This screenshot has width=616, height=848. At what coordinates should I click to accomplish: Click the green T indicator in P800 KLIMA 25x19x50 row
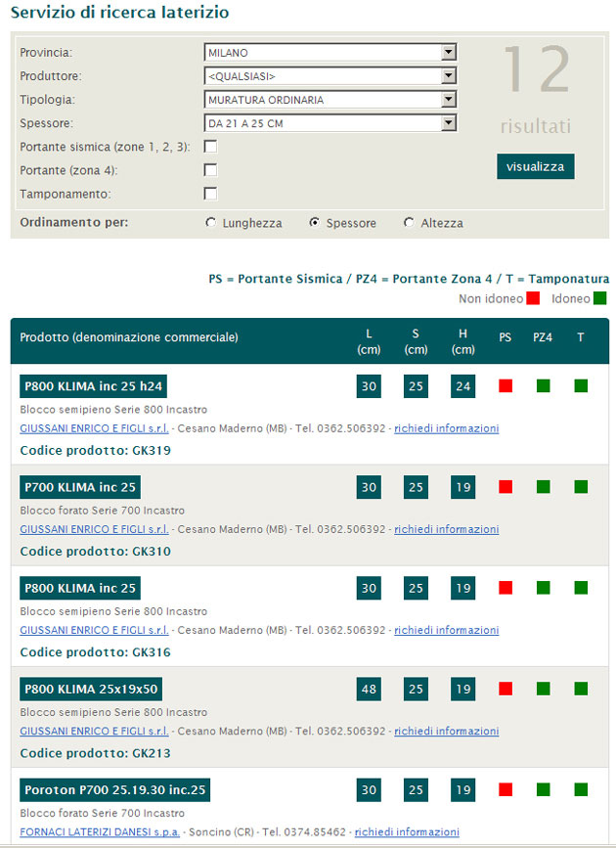581,689
